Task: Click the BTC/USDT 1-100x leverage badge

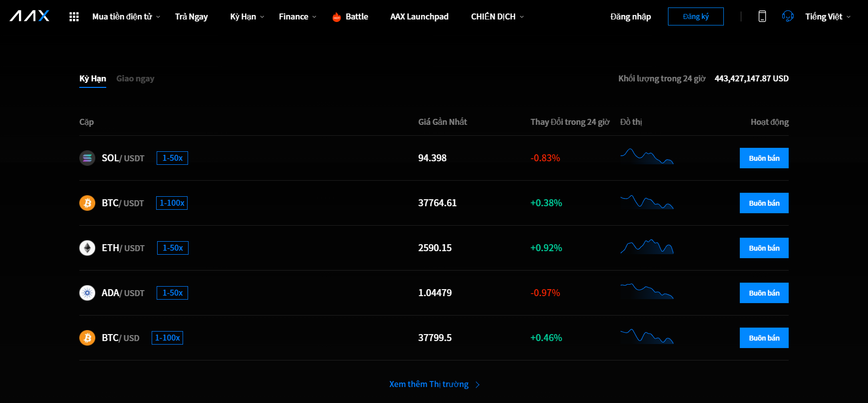Action: [172, 203]
